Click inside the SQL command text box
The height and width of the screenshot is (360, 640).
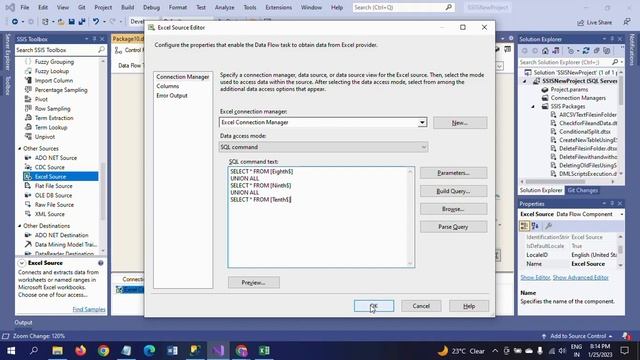321,217
